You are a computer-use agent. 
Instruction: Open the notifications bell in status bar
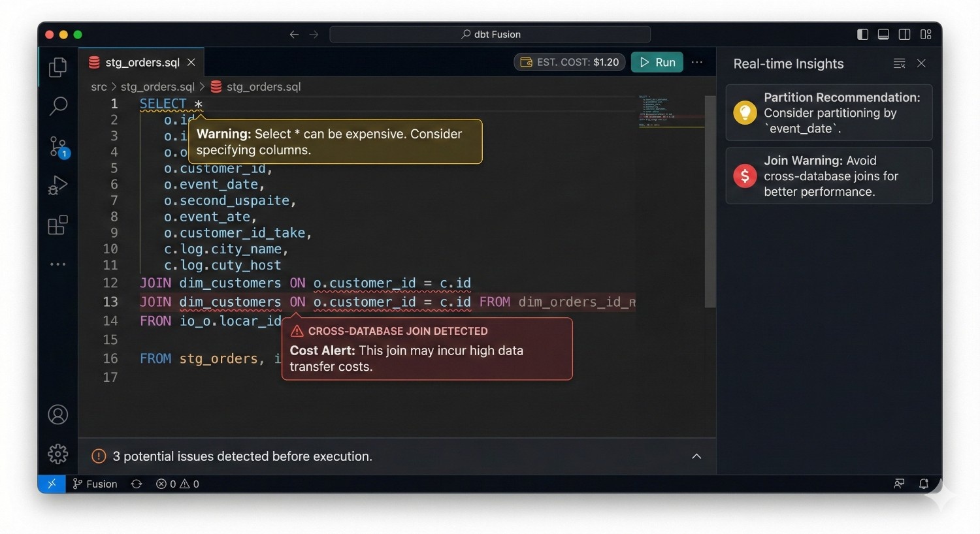(924, 484)
